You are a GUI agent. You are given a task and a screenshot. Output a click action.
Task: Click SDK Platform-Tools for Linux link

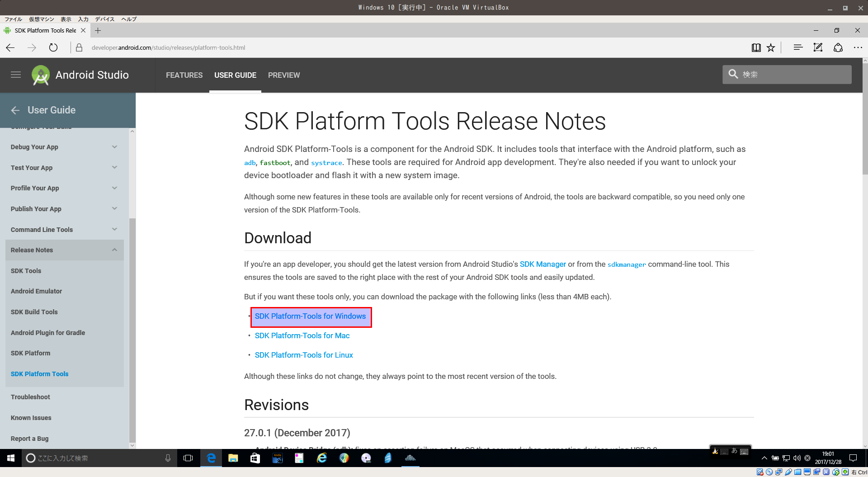(304, 355)
